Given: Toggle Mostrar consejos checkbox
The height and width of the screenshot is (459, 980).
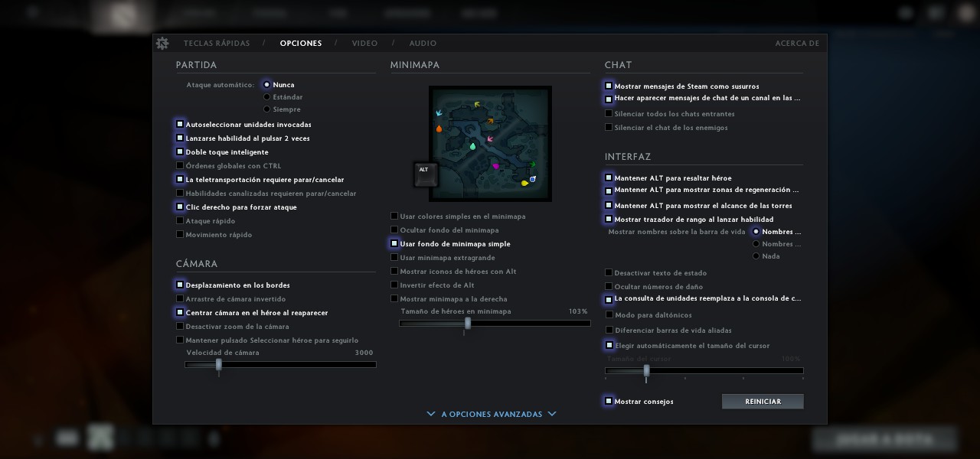Looking at the screenshot, I should pyautogui.click(x=609, y=401).
